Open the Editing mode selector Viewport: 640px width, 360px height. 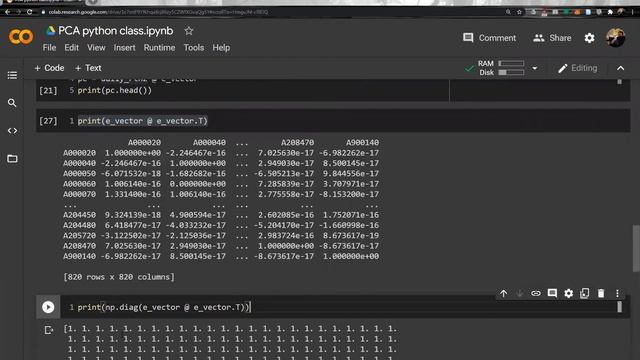coord(578,68)
